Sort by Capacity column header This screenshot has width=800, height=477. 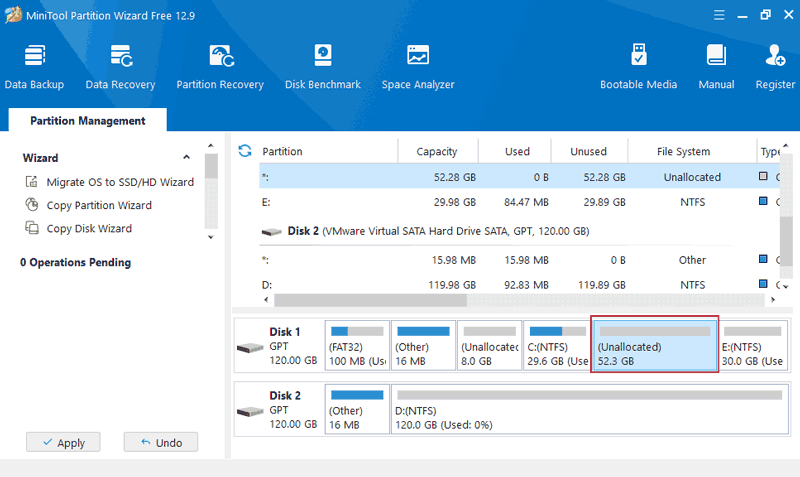pos(437,152)
